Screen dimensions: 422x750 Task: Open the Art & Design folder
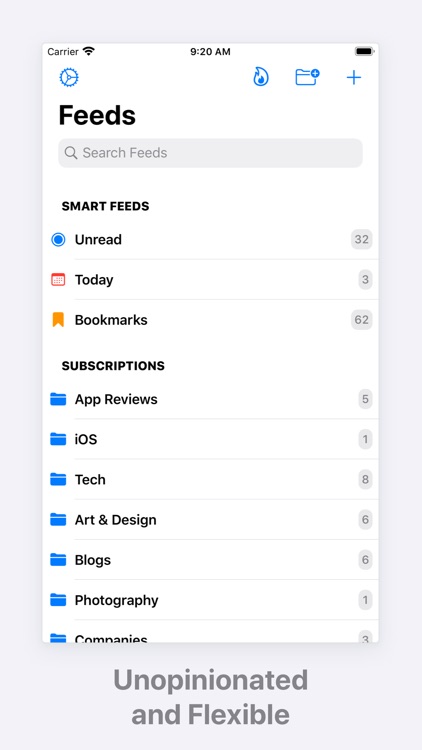(x=211, y=519)
